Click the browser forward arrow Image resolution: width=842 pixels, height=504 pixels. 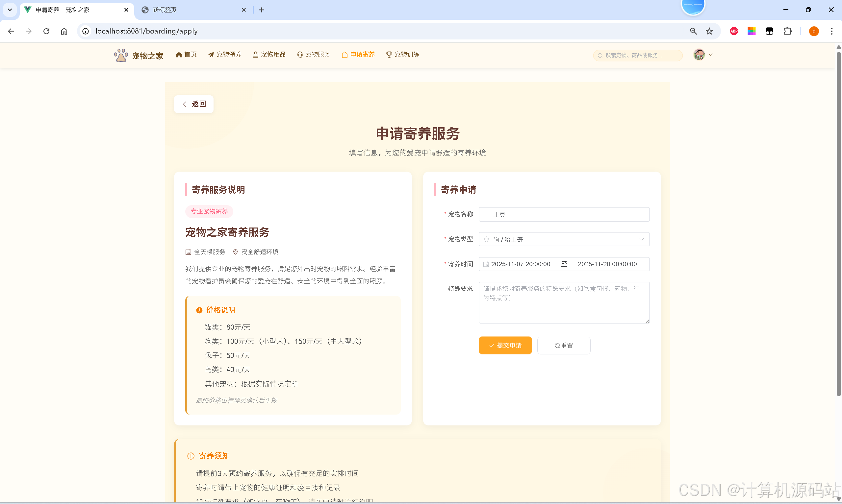(x=29, y=31)
